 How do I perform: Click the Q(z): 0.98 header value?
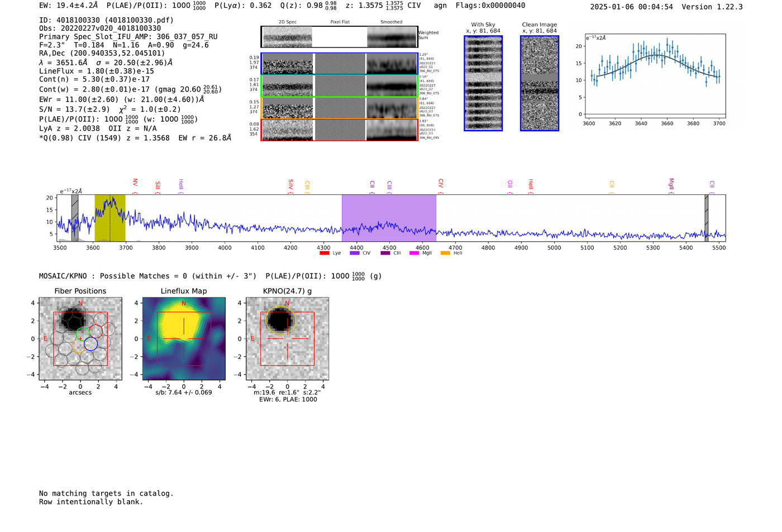point(308,6)
